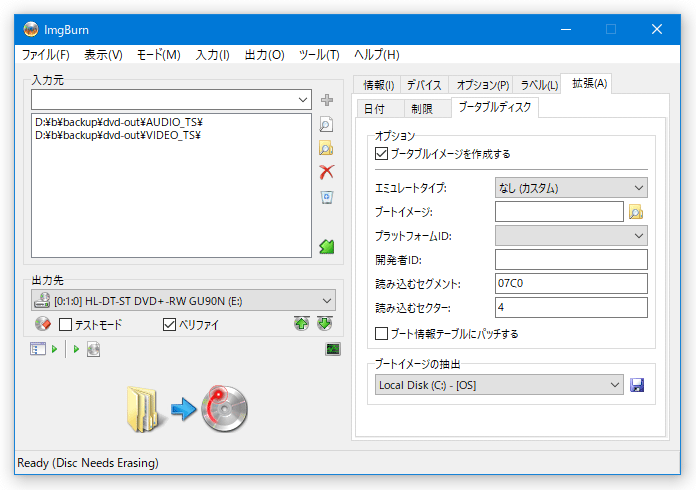The image size is (696, 490).
Task: Click the green arrow icon under the source list
Action: pos(327,247)
